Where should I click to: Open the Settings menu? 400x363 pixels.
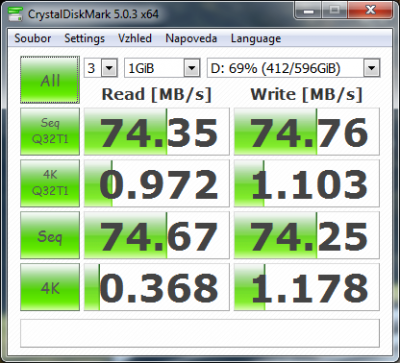[85, 38]
